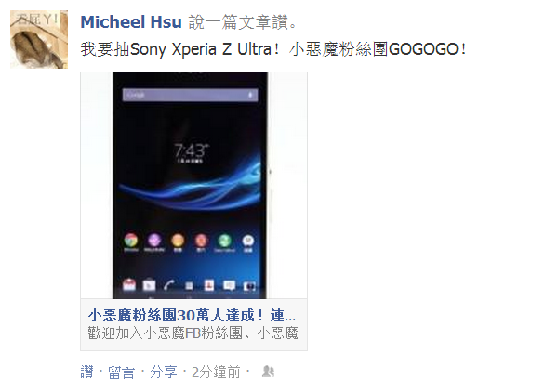The width and height of the screenshot is (545, 392).
Task: Click the phone handset icon in dock
Action: coord(169,285)
